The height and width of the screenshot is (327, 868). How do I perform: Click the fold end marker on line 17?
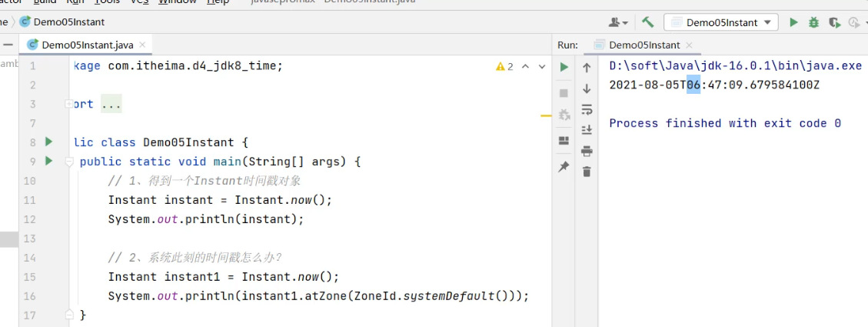click(x=68, y=314)
